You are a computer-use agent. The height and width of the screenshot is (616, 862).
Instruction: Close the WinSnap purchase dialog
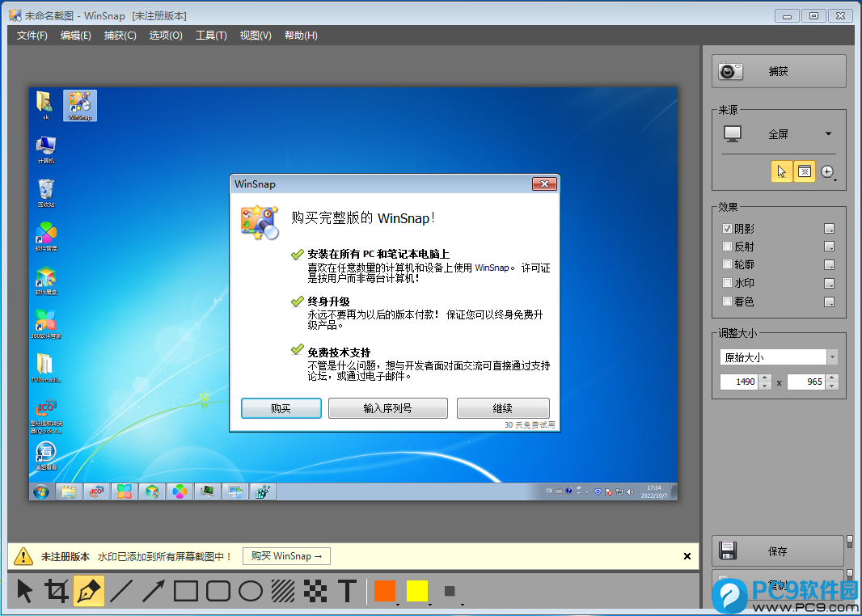pyautogui.click(x=544, y=184)
